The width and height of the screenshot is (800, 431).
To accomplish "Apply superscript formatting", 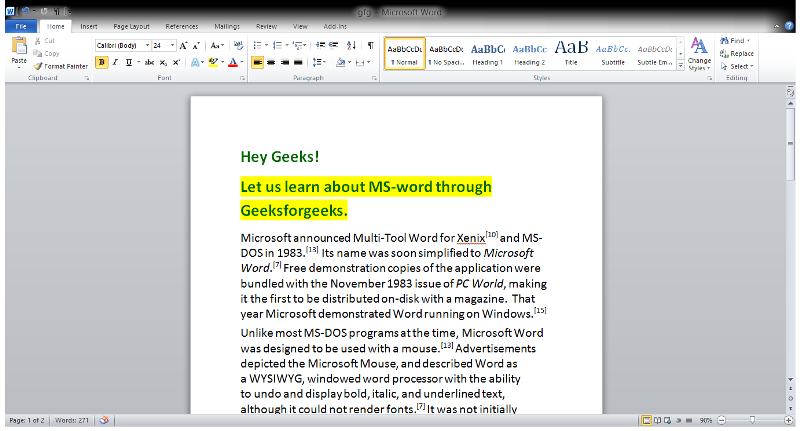I will 177,62.
